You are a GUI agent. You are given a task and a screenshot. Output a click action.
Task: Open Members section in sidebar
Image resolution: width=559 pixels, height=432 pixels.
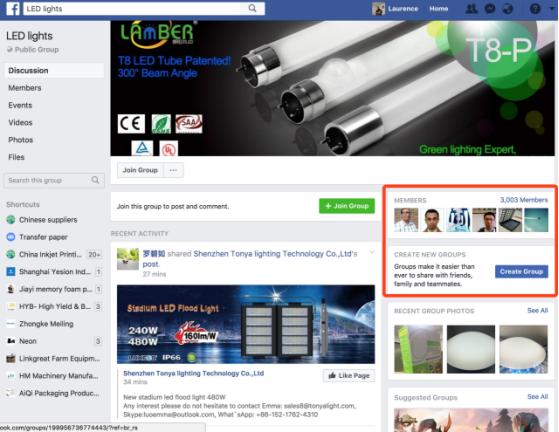25,88
